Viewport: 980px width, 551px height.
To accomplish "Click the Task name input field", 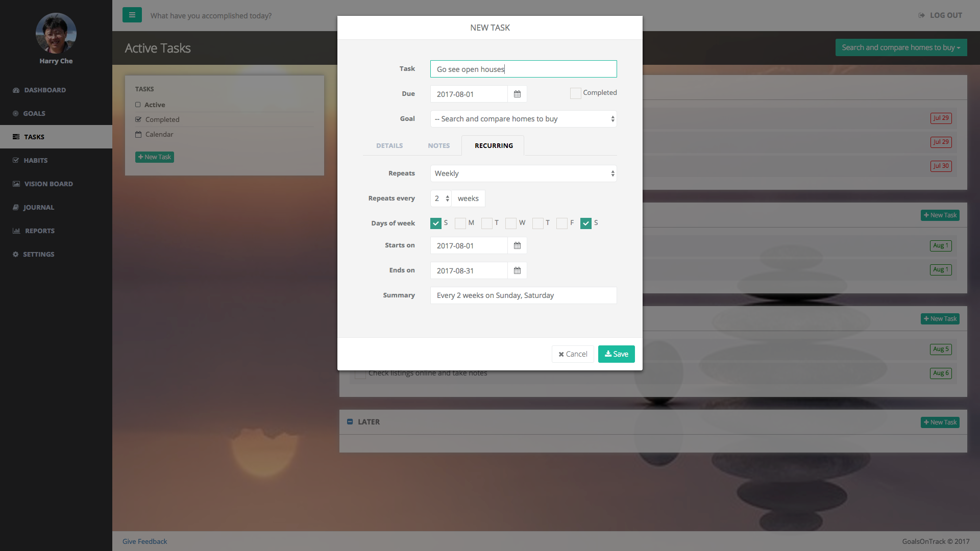I will 523,69.
